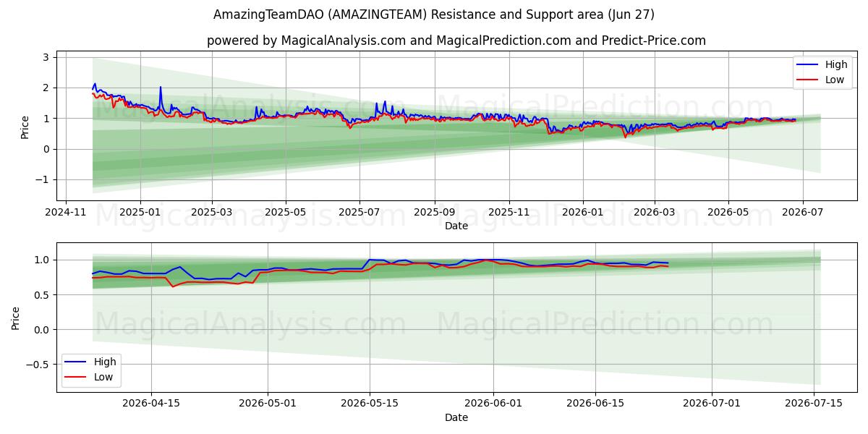Viewport: 868px width, 434px height.
Task: Click the 'Price' y-axis label of top chart
Action: [x=25, y=127]
